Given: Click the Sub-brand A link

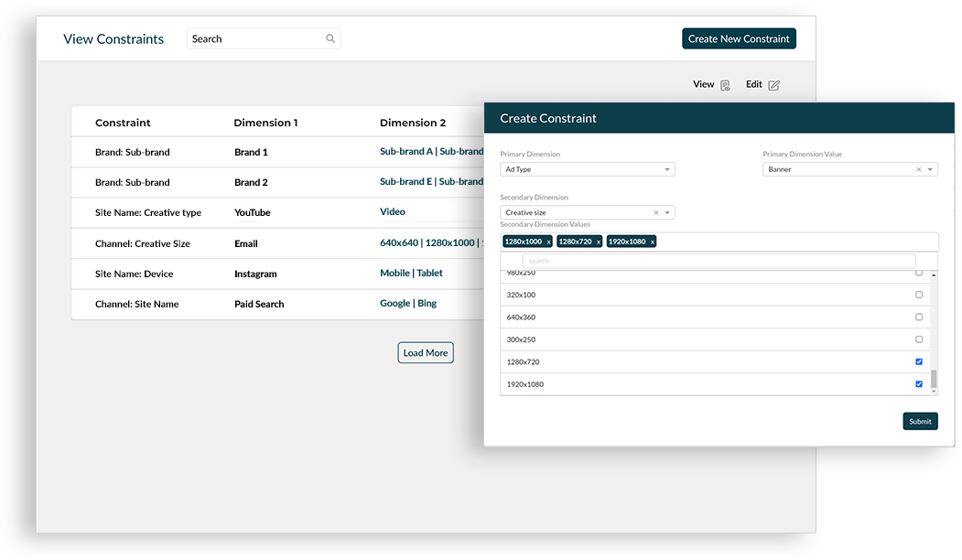Looking at the screenshot, I should (406, 152).
